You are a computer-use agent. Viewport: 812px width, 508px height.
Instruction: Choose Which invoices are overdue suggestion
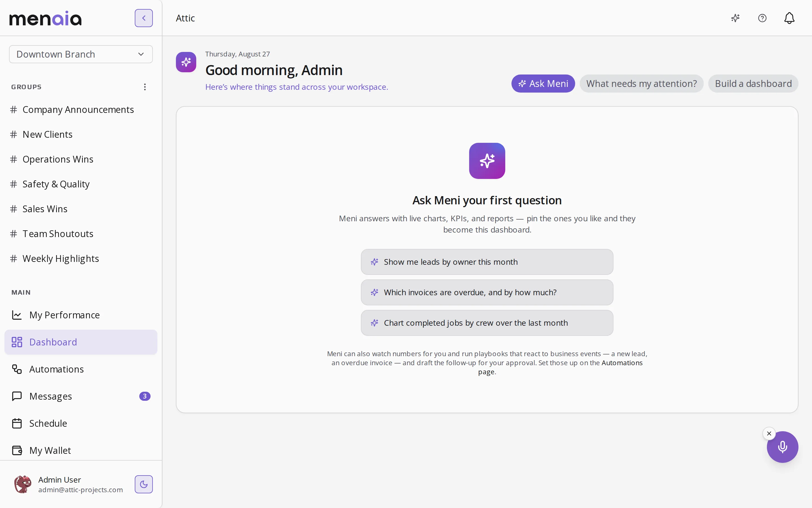click(487, 293)
